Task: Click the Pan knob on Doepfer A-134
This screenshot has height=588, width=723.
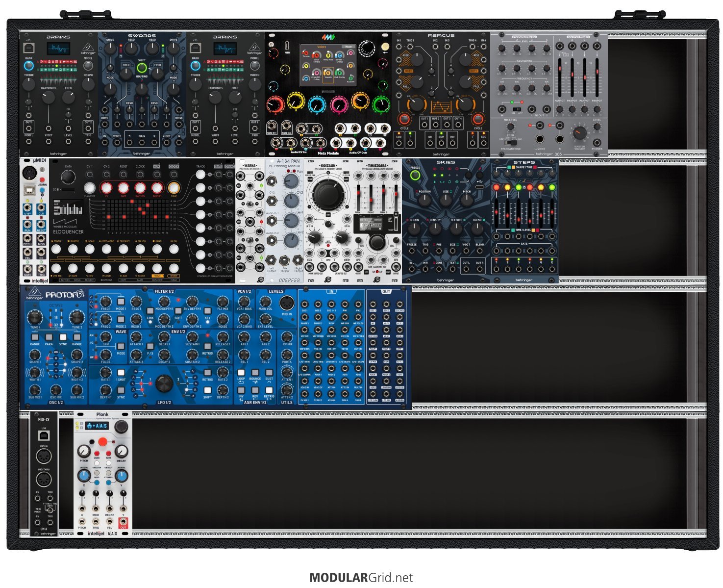Action: point(292,180)
